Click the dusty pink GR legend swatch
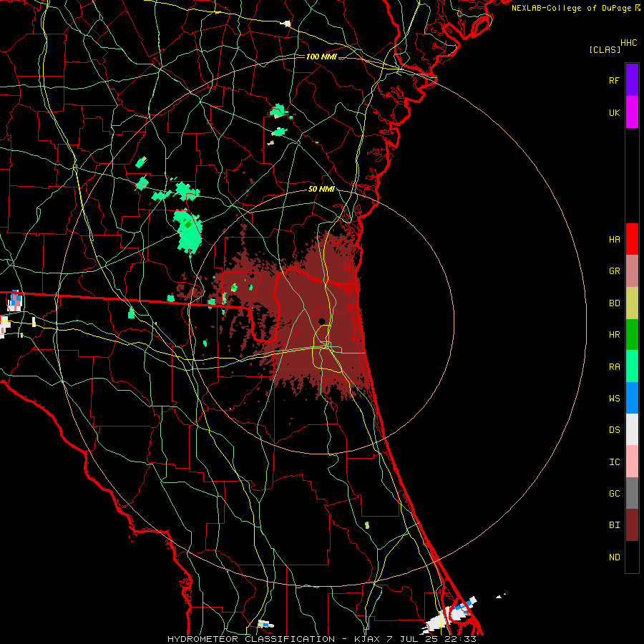 pyautogui.click(x=632, y=271)
